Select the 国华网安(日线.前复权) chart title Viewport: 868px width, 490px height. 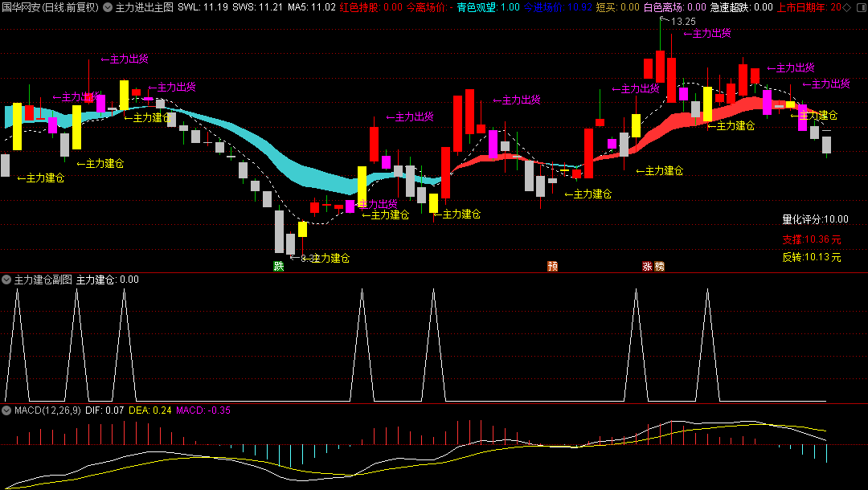(x=50, y=8)
